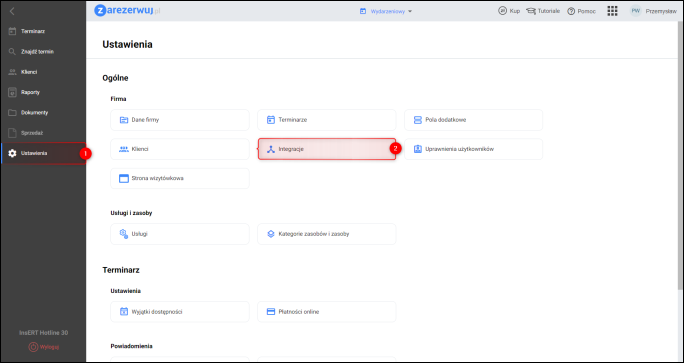Screen dimensions: 684x363
Task: Open Płatności online settings tile
Action: click(327, 312)
